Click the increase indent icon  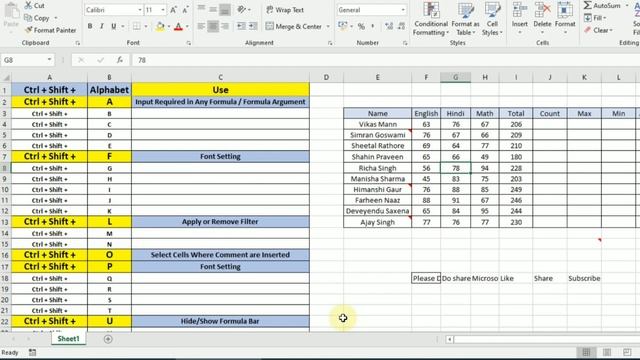coord(253,27)
